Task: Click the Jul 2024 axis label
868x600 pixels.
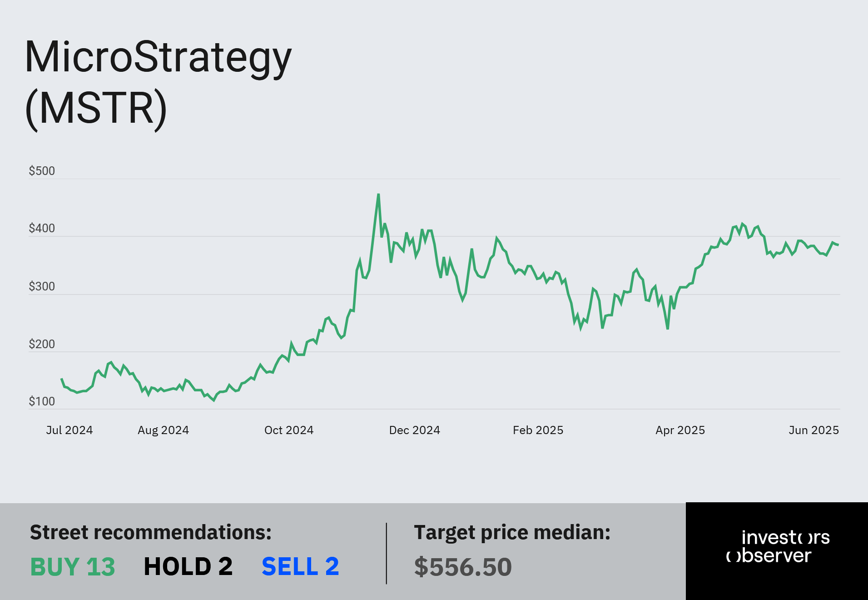Action: pyautogui.click(x=69, y=430)
